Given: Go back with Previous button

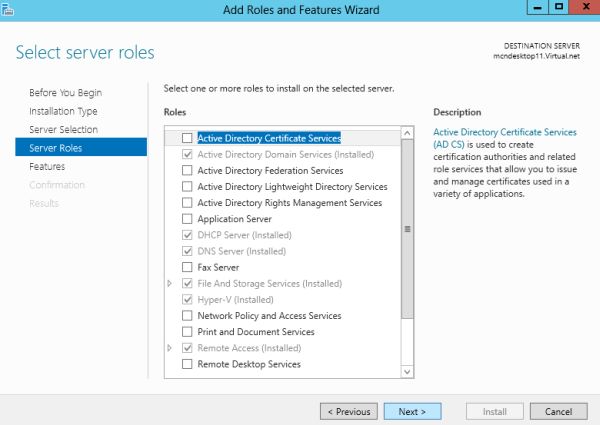Looking at the screenshot, I should (348, 411).
